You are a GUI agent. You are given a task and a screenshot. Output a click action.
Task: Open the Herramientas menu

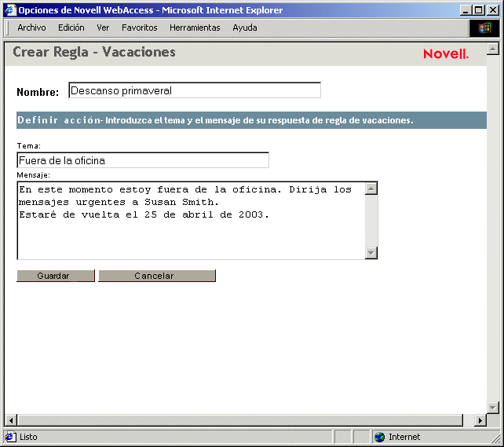(x=195, y=28)
